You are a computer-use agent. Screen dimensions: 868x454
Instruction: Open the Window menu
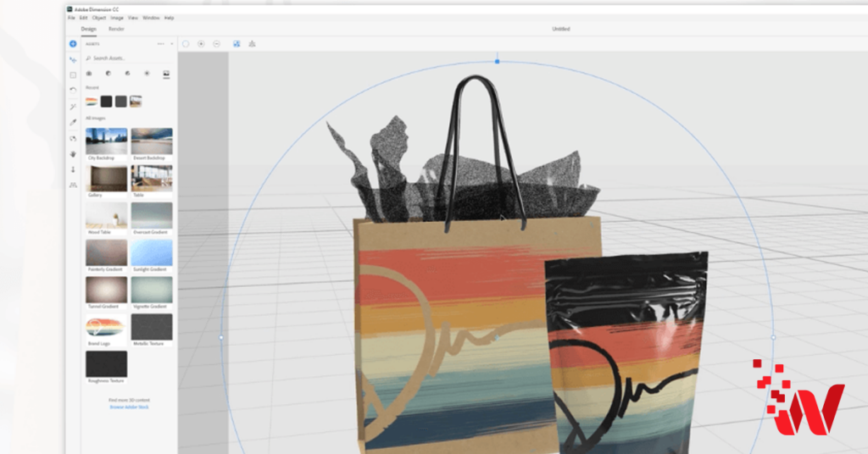[151, 18]
